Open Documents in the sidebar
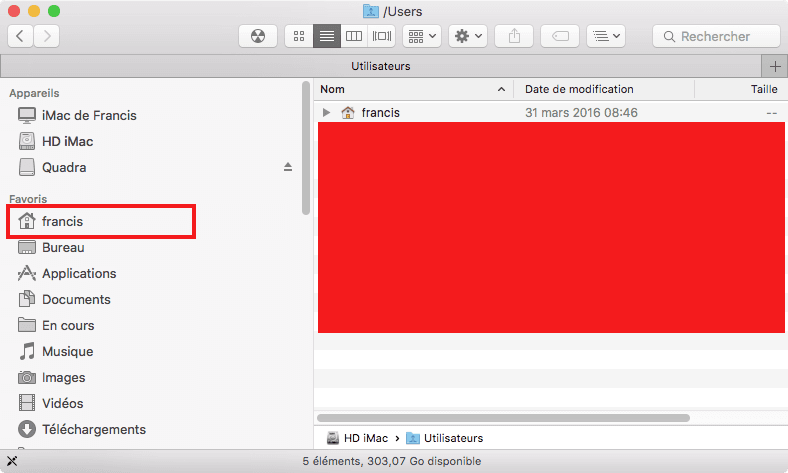The height and width of the screenshot is (473, 788). coord(76,300)
